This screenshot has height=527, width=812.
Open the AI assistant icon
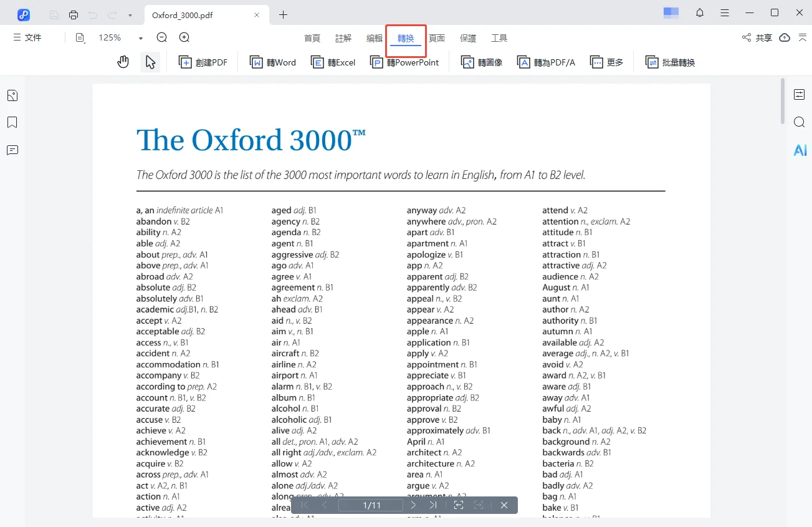pyautogui.click(x=800, y=150)
